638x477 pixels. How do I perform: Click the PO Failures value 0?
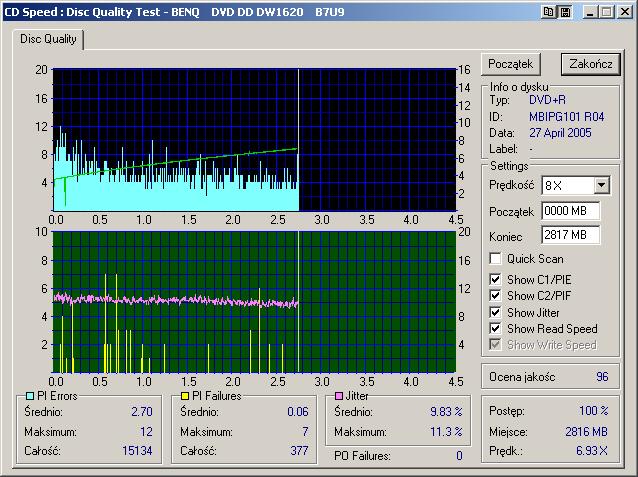coord(459,455)
